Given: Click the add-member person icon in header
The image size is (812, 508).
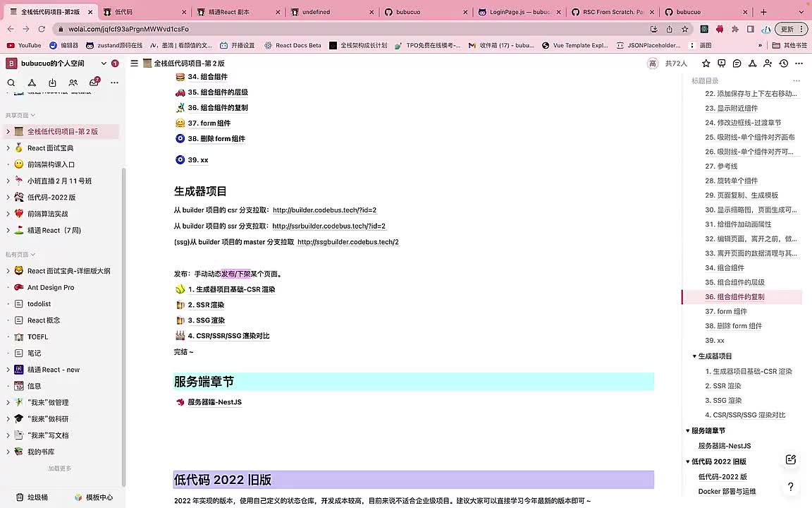Looking at the screenshot, I should click(x=768, y=64).
